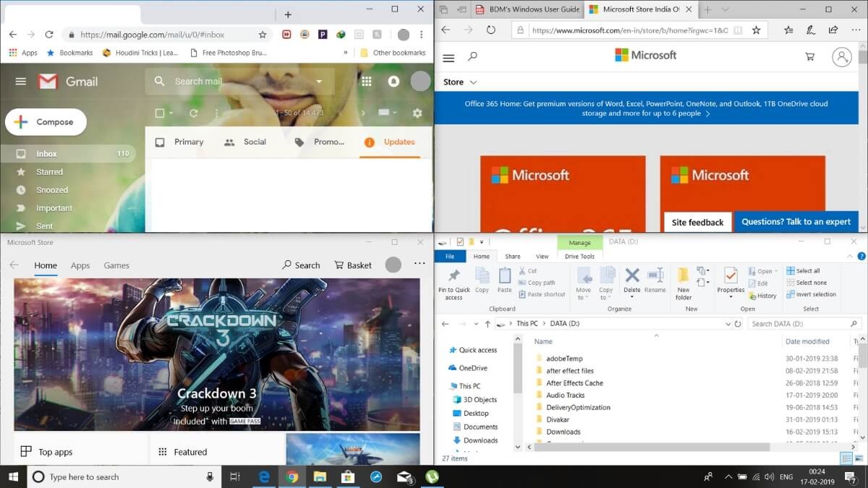This screenshot has width=868, height=488.
Task: Open Site feedback on Microsoft page
Action: pos(697,222)
